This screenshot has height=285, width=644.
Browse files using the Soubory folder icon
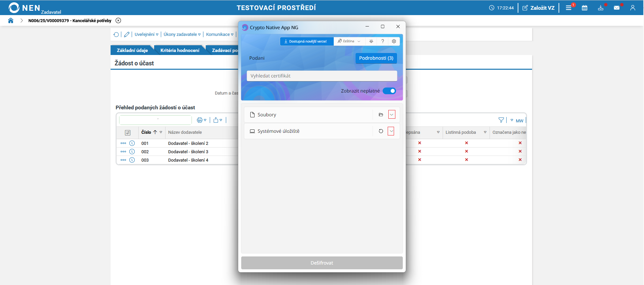(381, 115)
